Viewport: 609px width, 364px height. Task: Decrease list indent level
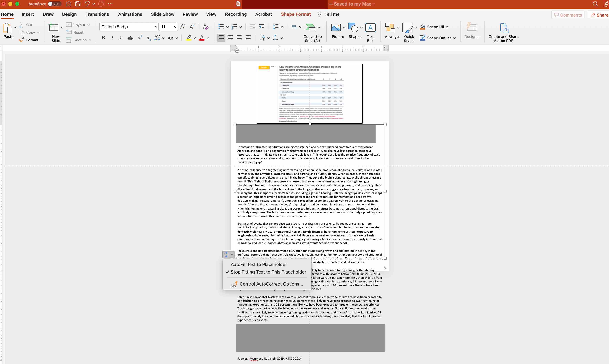252,27
